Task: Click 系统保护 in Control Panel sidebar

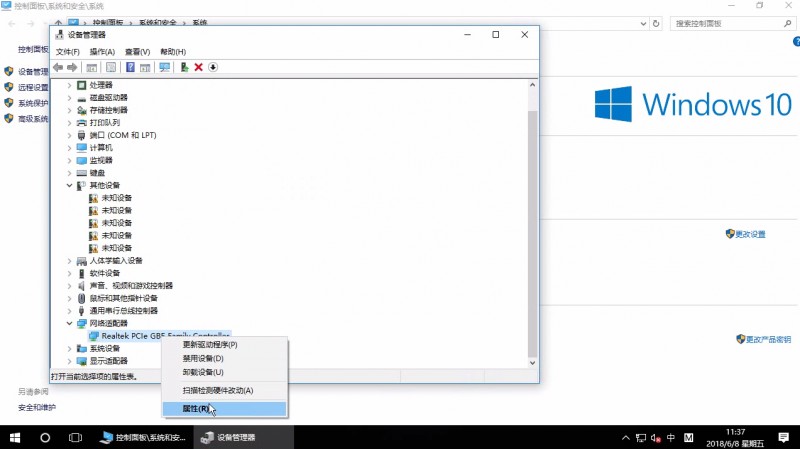Action: pyautogui.click(x=33, y=103)
